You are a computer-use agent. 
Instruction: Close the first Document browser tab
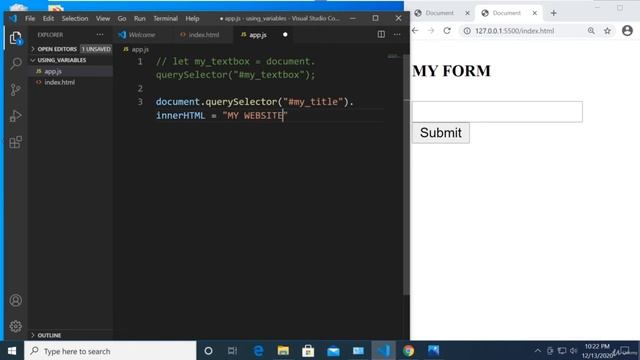point(467,13)
